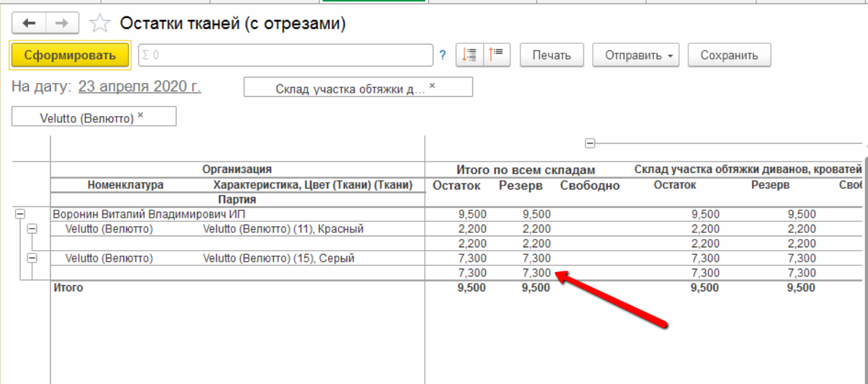Image resolution: width=868 pixels, height=384 pixels.
Task: Click the back navigation arrow
Action: [29, 23]
